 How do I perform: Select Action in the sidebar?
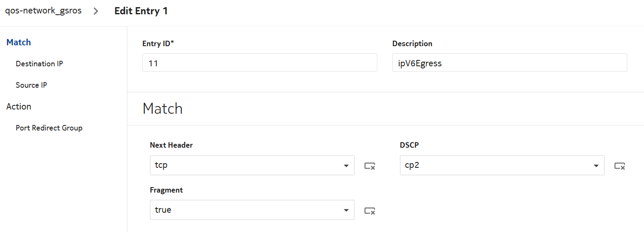[19, 107]
